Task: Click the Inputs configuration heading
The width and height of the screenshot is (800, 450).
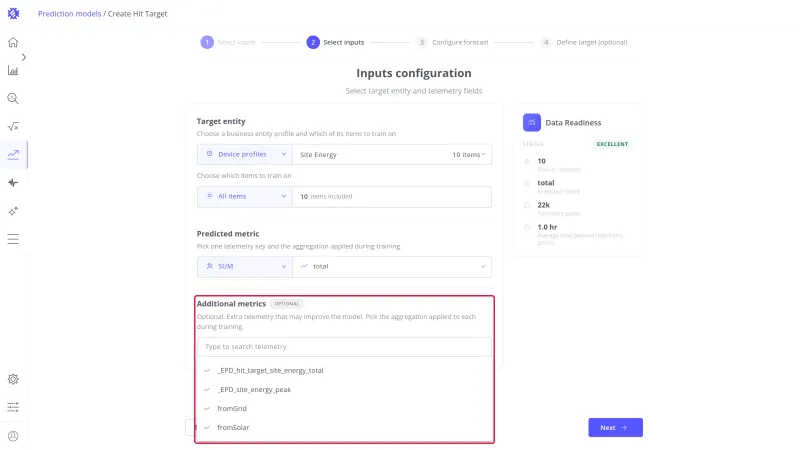Action: (414, 73)
